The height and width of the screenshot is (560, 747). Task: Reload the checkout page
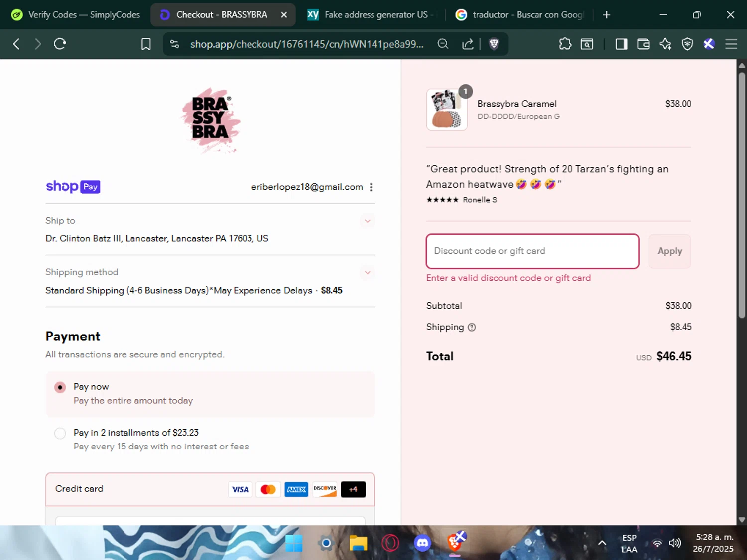click(60, 44)
